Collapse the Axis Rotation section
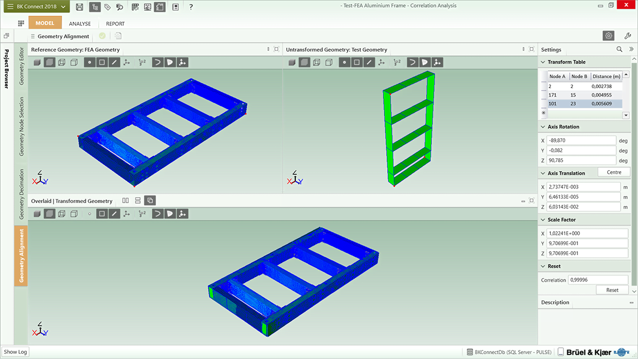This screenshot has height=364, width=638. 543,127
